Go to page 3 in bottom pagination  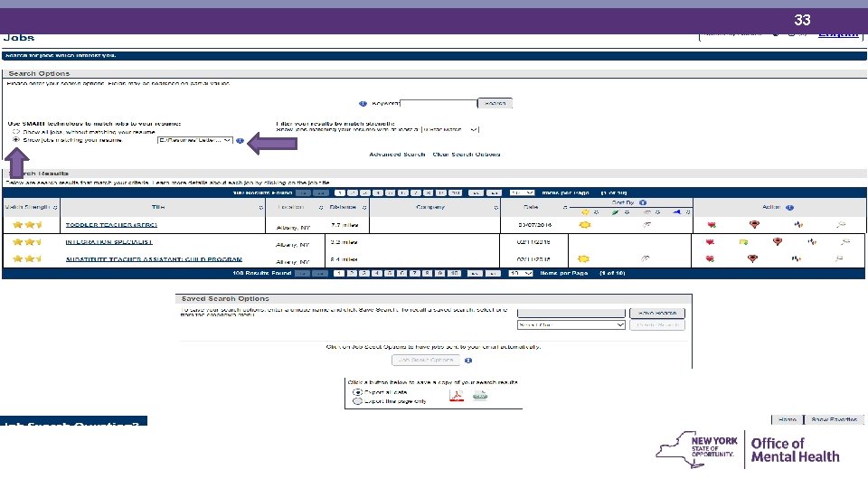point(364,273)
